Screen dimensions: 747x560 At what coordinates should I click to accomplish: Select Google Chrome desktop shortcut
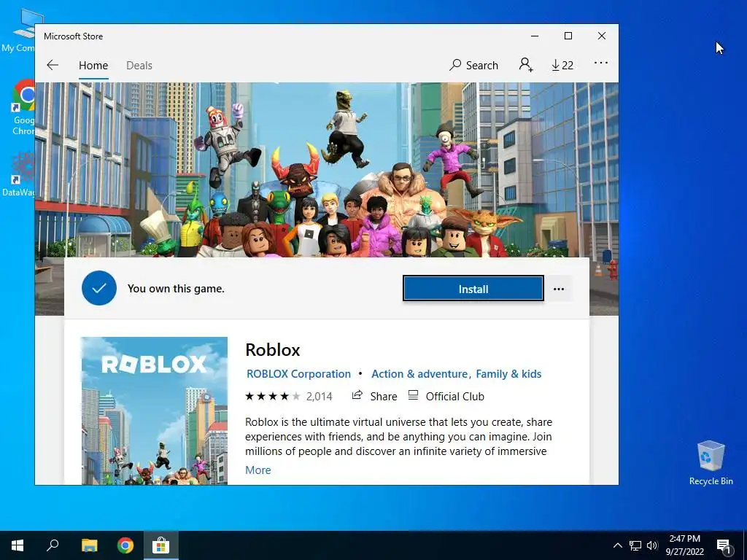[x=23, y=108]
